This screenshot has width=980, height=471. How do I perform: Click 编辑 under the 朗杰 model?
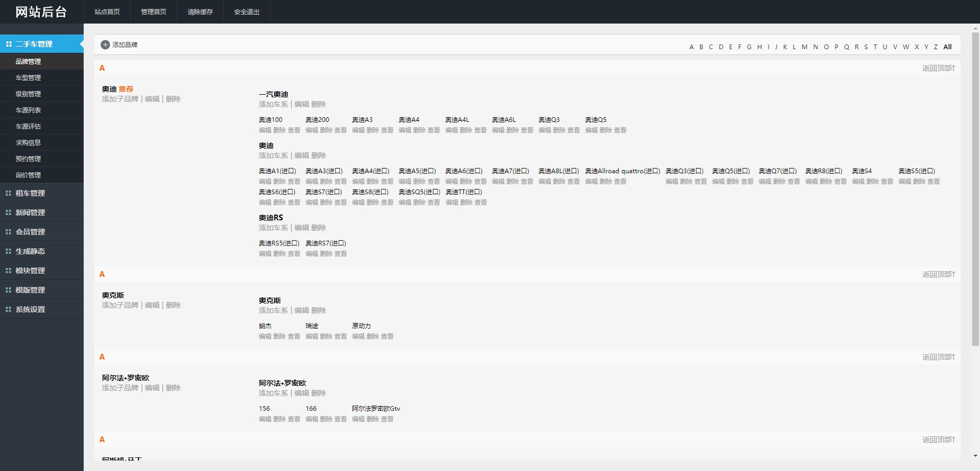[265, 337]
